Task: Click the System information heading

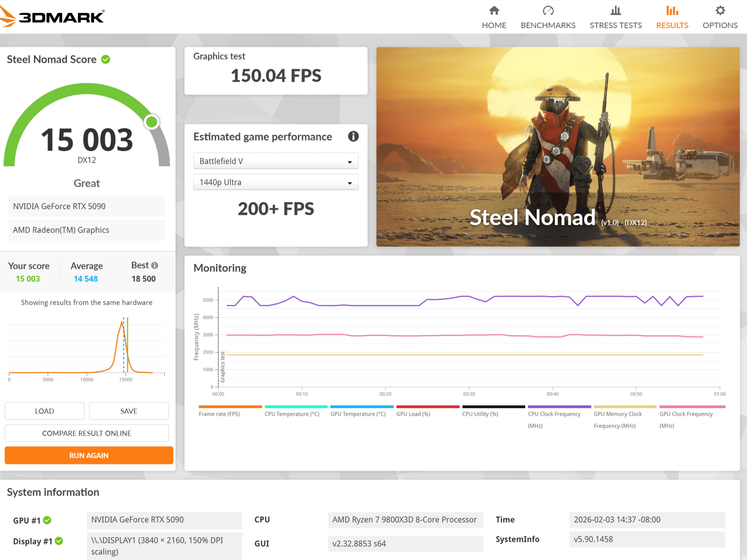Action: point(53,492)
